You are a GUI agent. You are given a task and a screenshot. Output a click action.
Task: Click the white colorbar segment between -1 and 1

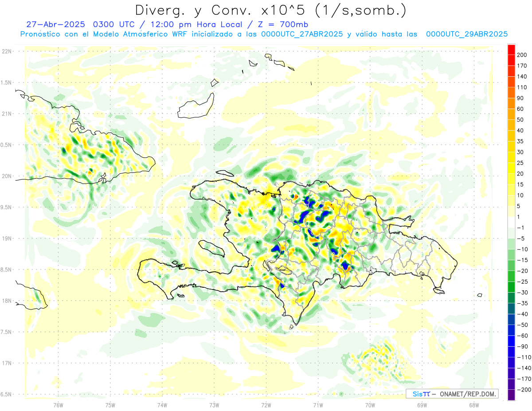click(x=511, y=222)
